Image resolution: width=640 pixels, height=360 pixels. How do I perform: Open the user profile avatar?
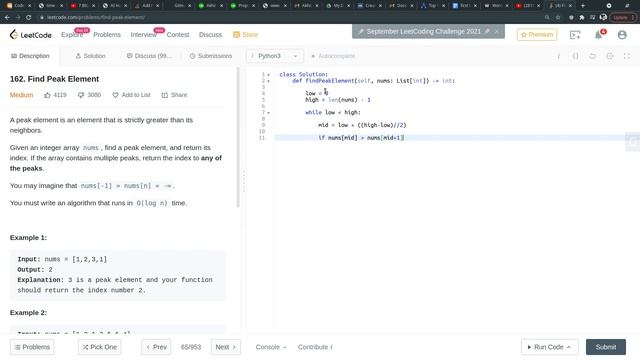point(622,35)
